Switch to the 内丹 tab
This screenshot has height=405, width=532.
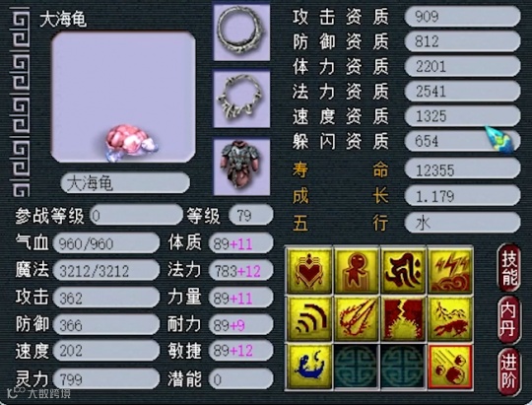pyautogui.click(x=509, y=320)
